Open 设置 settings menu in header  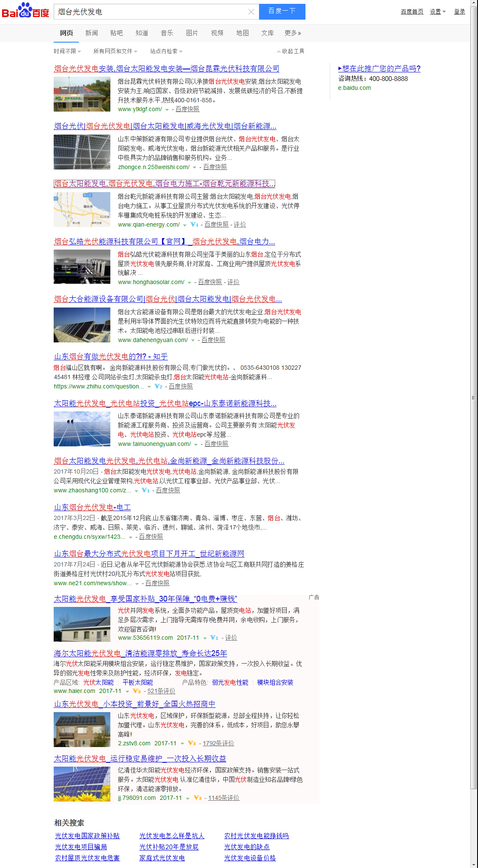tap(438, 12)
